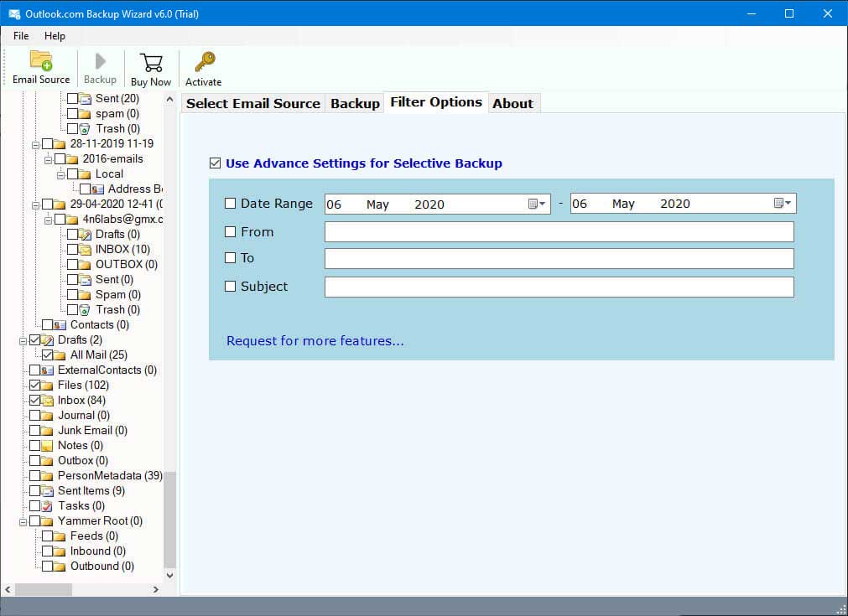This screenshot has width=848, height=616.
Task: Switch to the Select Email Source tab
Action: [x=253, y=103]
